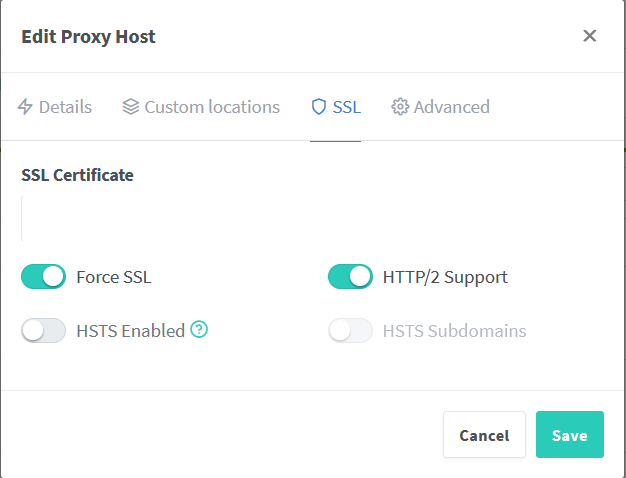Open the Custom locations tab
626x478 pixels.
point(212,107)
